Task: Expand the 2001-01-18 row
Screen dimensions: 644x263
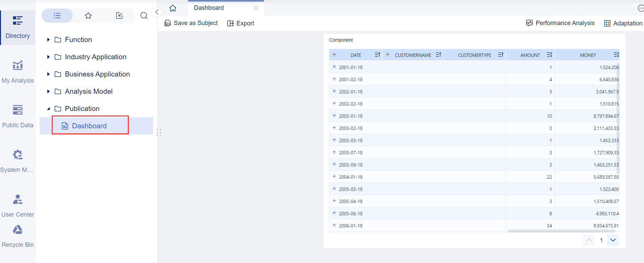Action: click(334, 67)
